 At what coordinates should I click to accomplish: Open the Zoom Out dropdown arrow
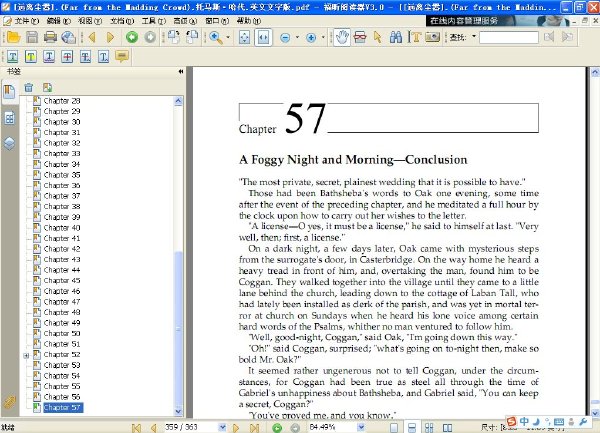(x=297, y=37)
